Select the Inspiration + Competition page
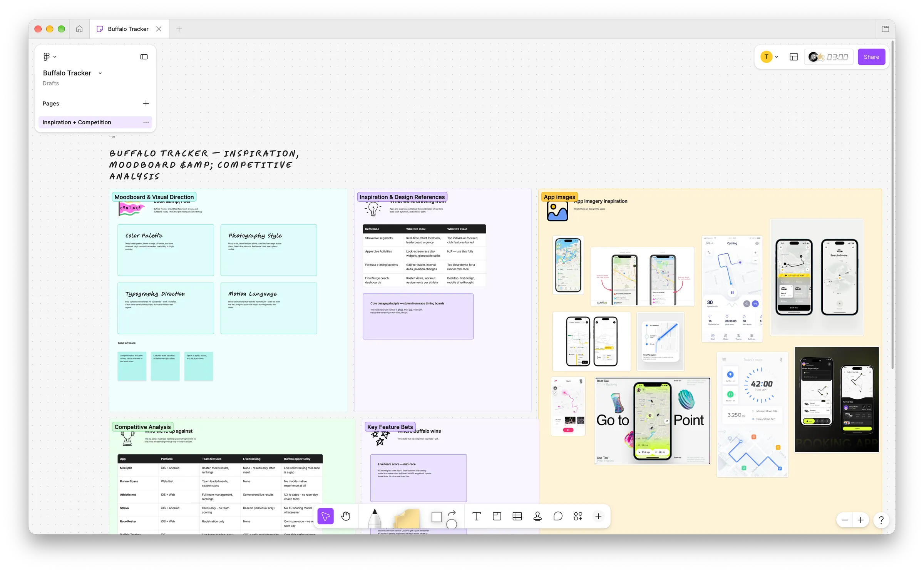The width and height of the screenshot is (924, 572). 95,122
